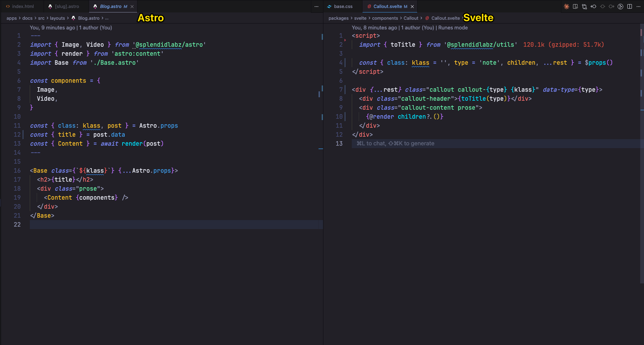Viewport: 644px width, 345px height.
Task: Click 'You, 8 minutes ago' blame lens in Callout.svelte
Action: 374,28
